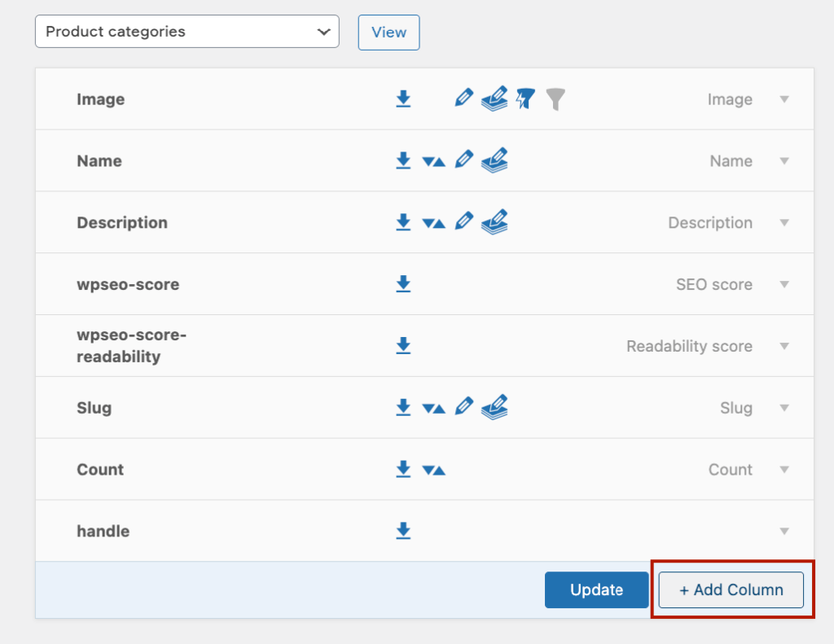Click the bulk edit icon in Slug row
Image resolution: width=834 pixels, height=644 pixels.
coord(494,407)
